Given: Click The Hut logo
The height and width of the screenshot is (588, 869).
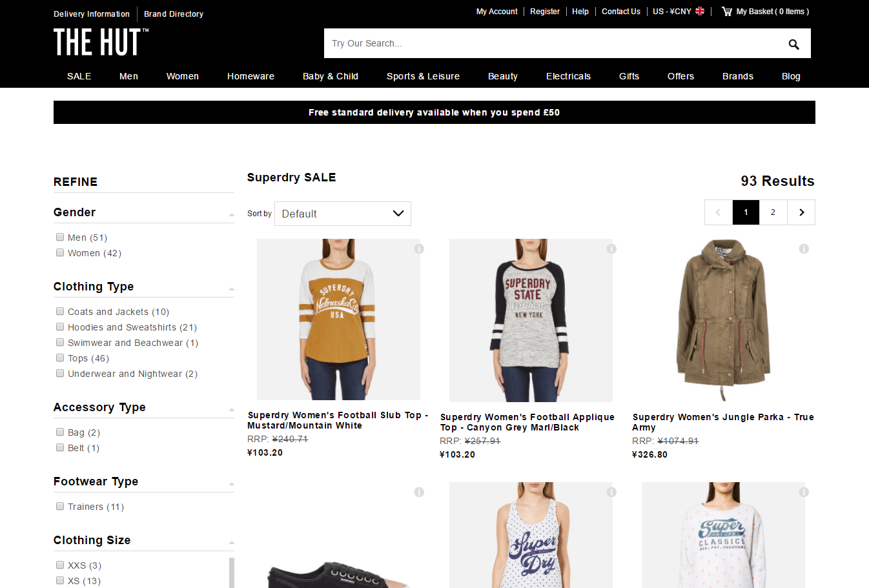Looking at the screenshot, I should point(101,43).
